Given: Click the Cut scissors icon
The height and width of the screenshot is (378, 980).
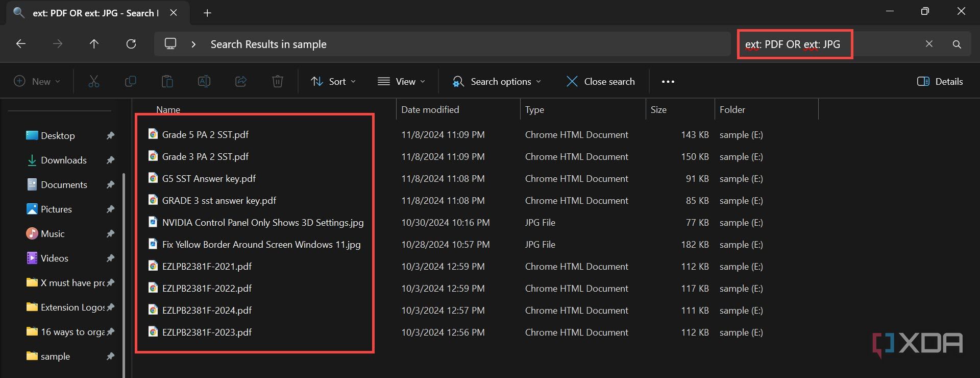Looking at the screenshot, I should [x=94, y=81].
